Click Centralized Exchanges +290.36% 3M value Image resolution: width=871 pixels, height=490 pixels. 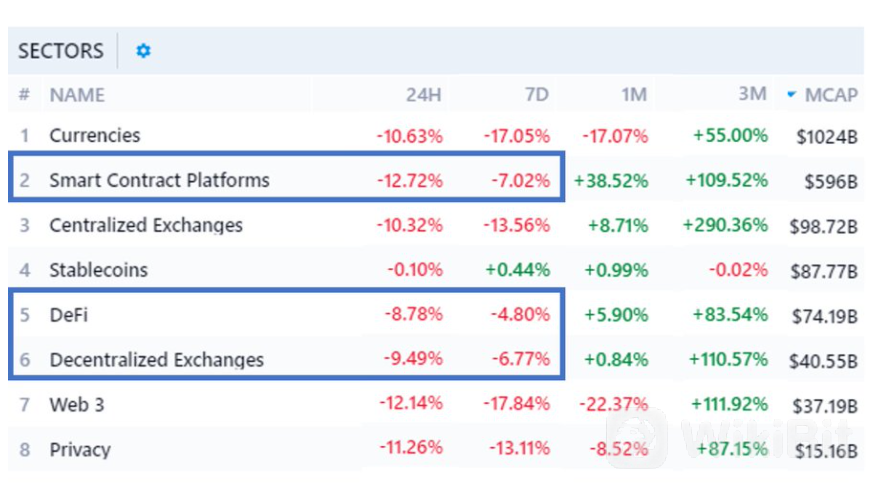click(x=725, y=225)
